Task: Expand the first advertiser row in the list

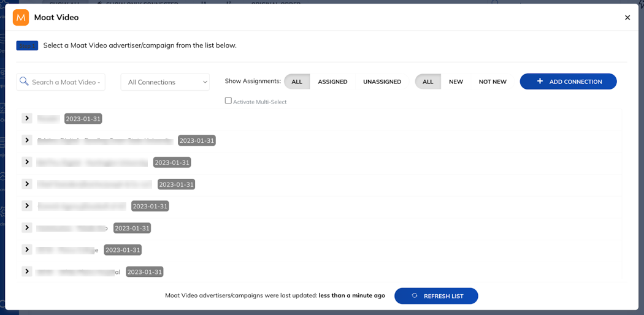Action: coord(27,118)
